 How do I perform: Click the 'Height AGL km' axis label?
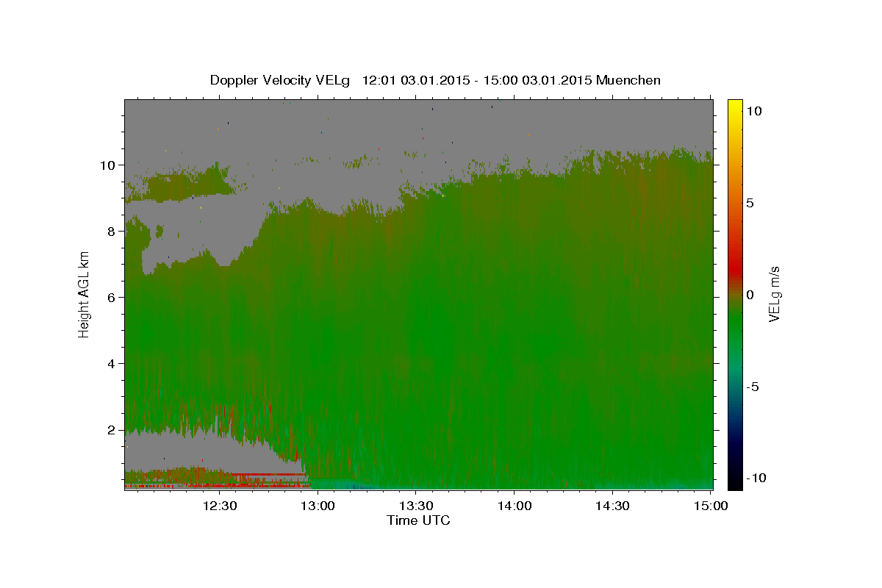click(x=85, y=294)
